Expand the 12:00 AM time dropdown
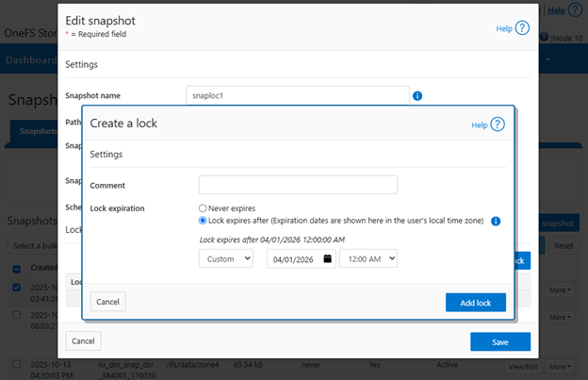Image resolution: width=588 pixels, height=380 pixels. point(367,258)
